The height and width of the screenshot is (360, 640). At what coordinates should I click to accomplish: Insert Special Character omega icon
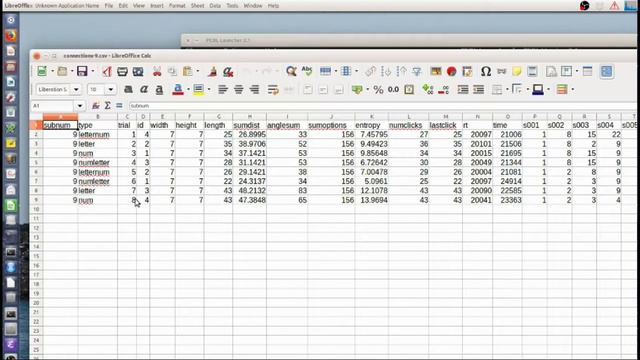coord(485,71)
